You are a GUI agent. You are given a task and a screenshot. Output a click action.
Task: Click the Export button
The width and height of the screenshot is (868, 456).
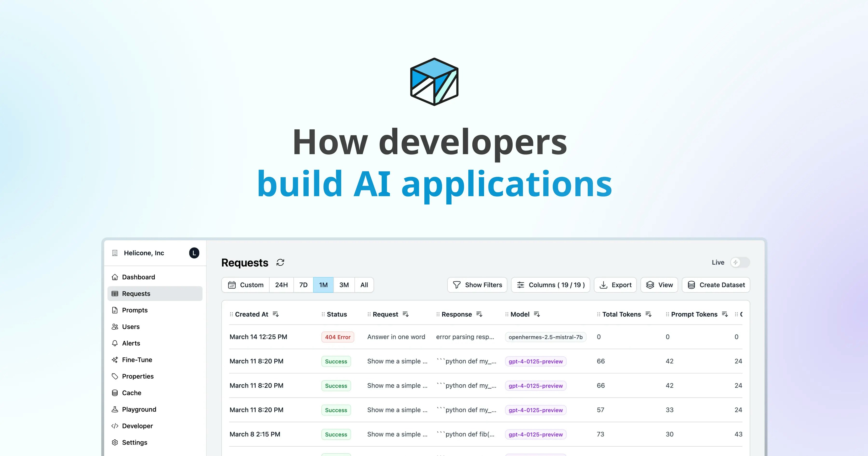615,285
